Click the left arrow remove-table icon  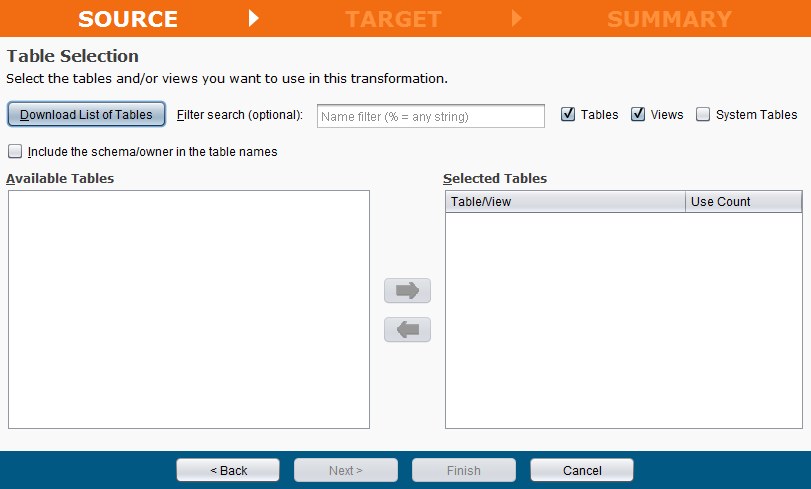pyautogui.click(x=407, y=330)
